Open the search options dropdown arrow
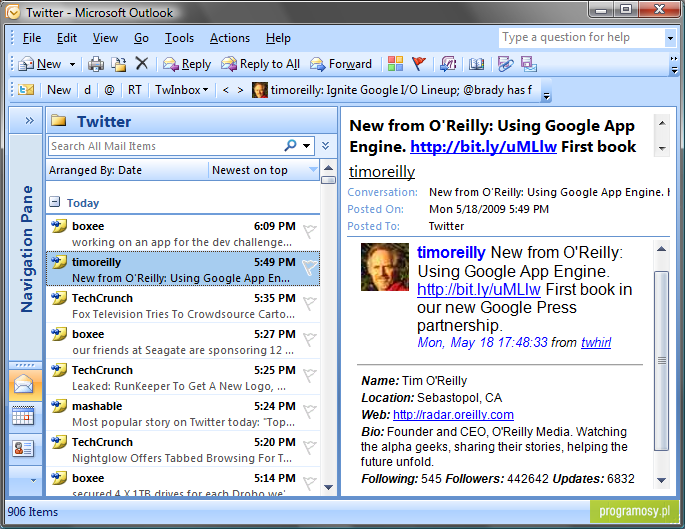685x529 pixels. 307,145
